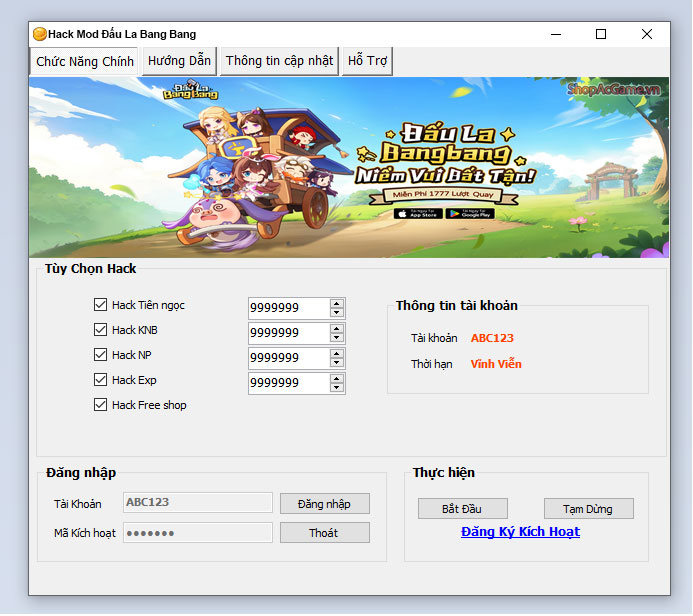Image resolution: width=693 pixels, height=616 pixels.
Task: Minimize the Hack Mod window
Action: [x=556, y=34]
